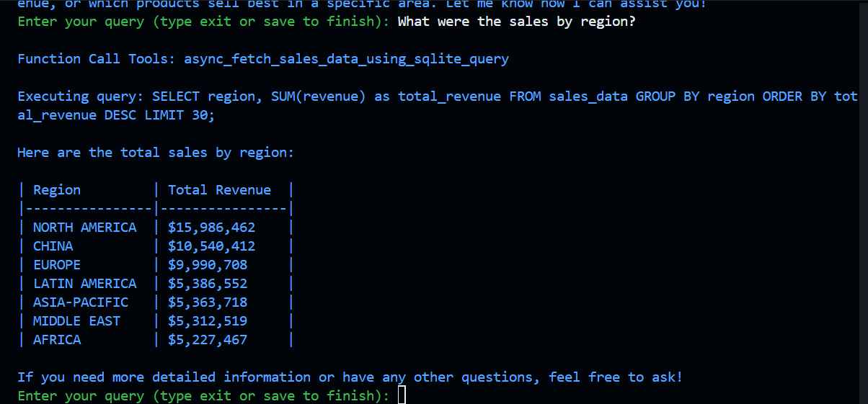Image resolution: width=868 pixels, height=404 pixels.
Task: Click the $10,540,412 revenue value
Action: (x=211, y=246)
